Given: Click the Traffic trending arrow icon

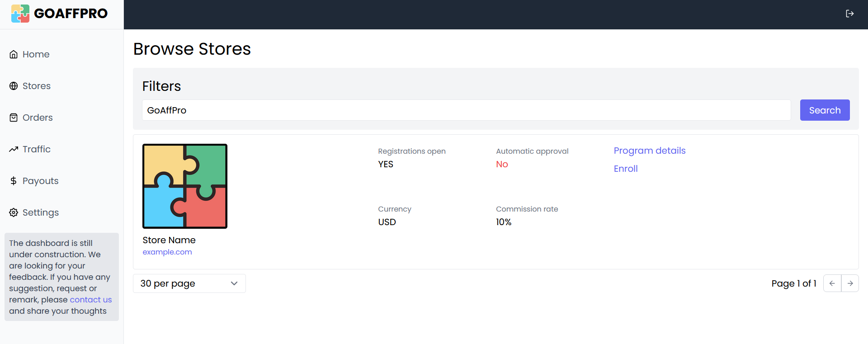Looking at the screenshot, I should click(14, 149).
